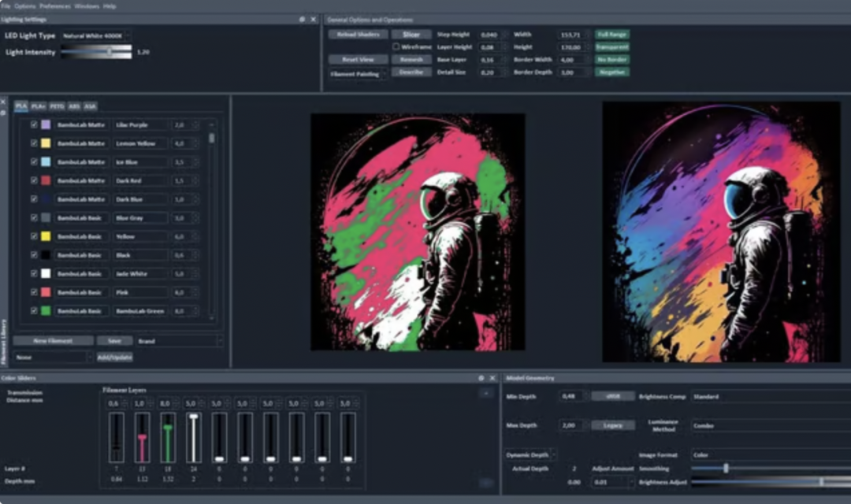Select the BambuLab Green color swatch
The image size is (851, 504).
[46, 311]
